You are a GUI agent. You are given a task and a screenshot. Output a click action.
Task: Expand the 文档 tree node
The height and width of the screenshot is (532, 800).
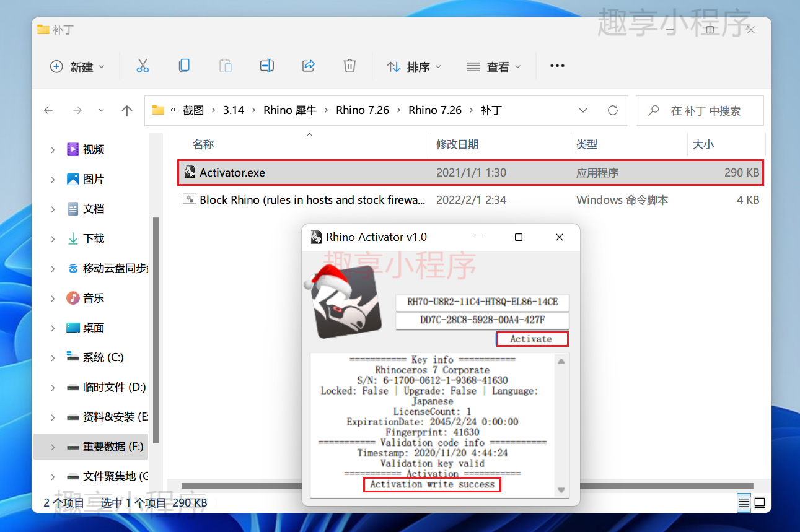point(53,209)
